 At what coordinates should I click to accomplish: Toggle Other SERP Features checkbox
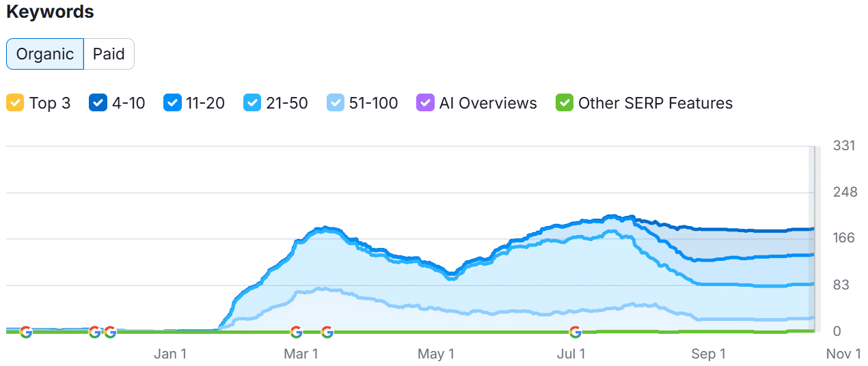[565, 103]
